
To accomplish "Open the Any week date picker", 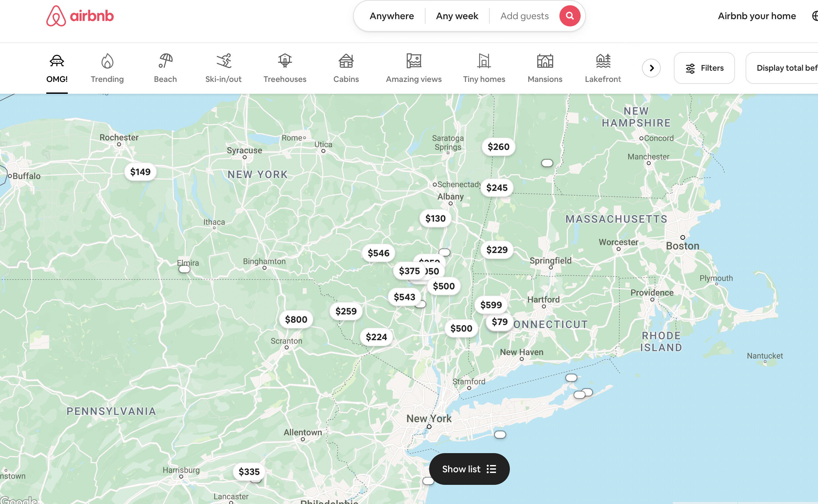I will click(457, 16).
